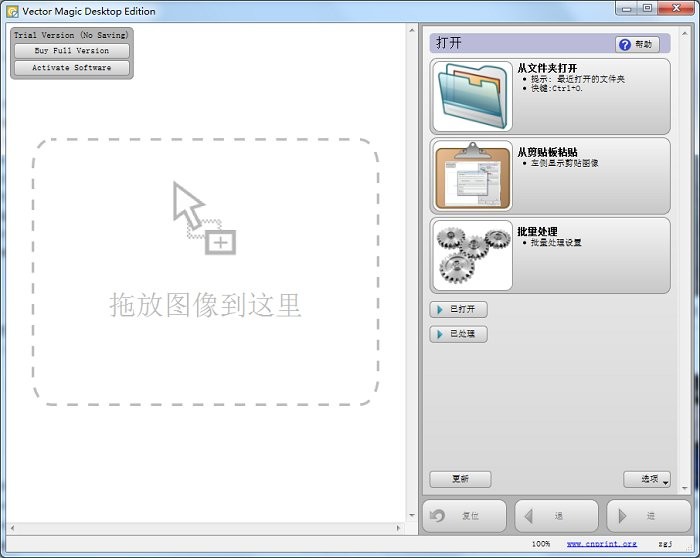Click the 最近打开的文件夹 hint text
The width and height of the screenshot is (700, 558).
pyautogui.click(x=591, y=79)
